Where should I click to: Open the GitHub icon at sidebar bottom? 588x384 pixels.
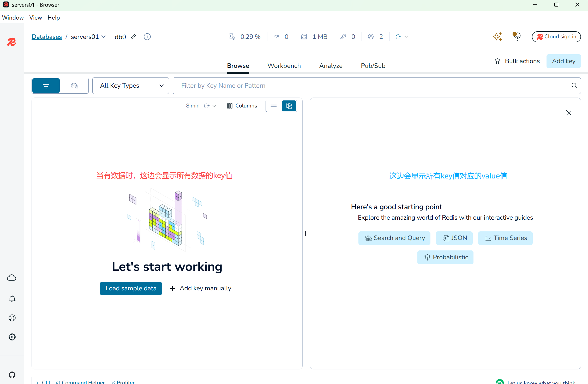pos(12,375)
